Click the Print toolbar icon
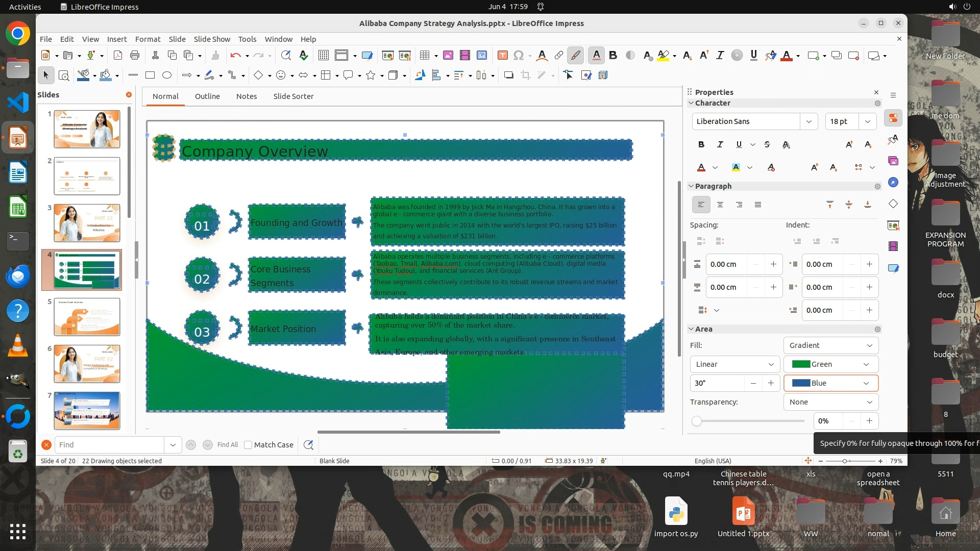980x551 pixels. [x=135, y=56]
